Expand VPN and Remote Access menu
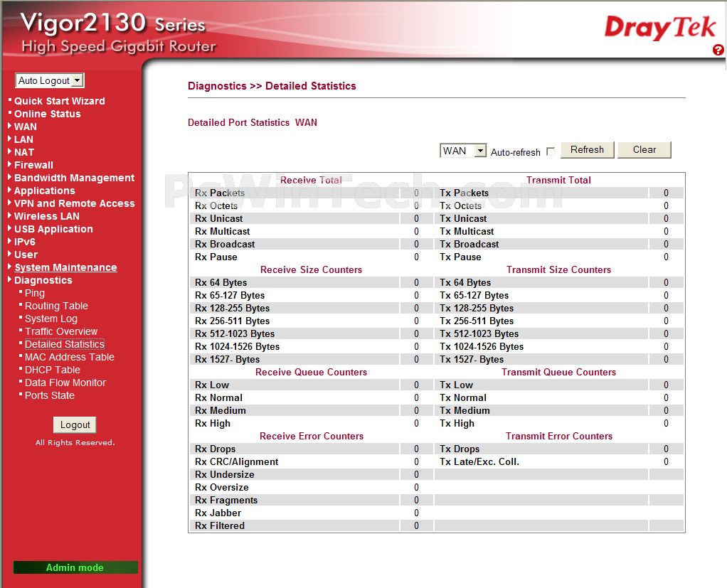Viewport: 727px width, 588px height. (x=74, y=203)
